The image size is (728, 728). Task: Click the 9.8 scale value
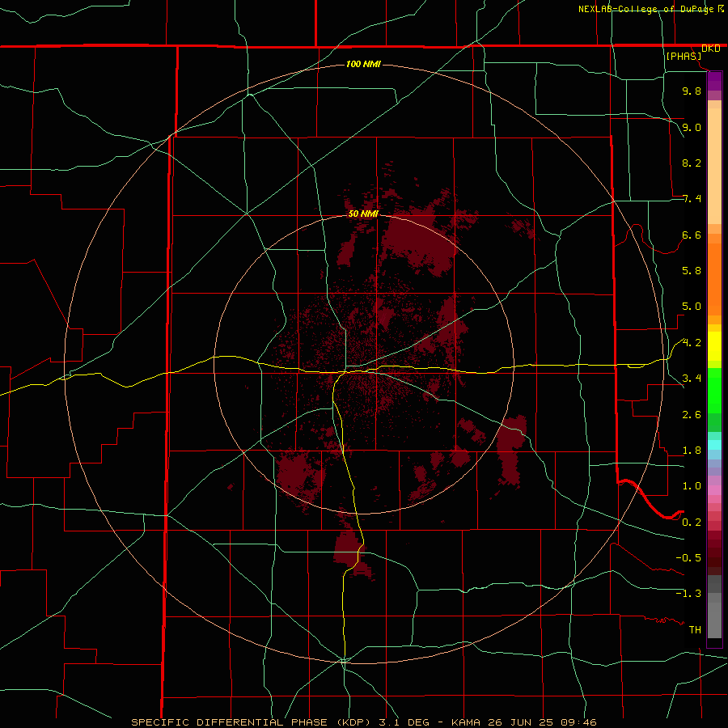click(x=692, y=91)
